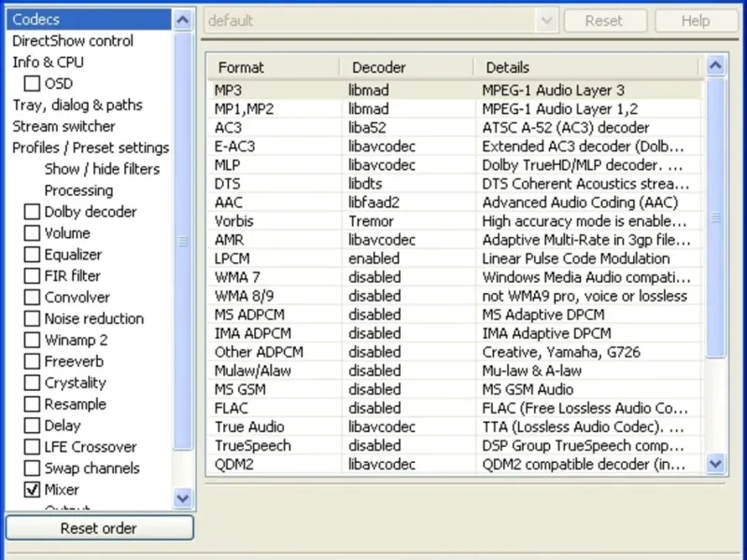The width and height of the screenshot is (747, 560).
Task: Open Show / hide filters page
Action: 102,169
